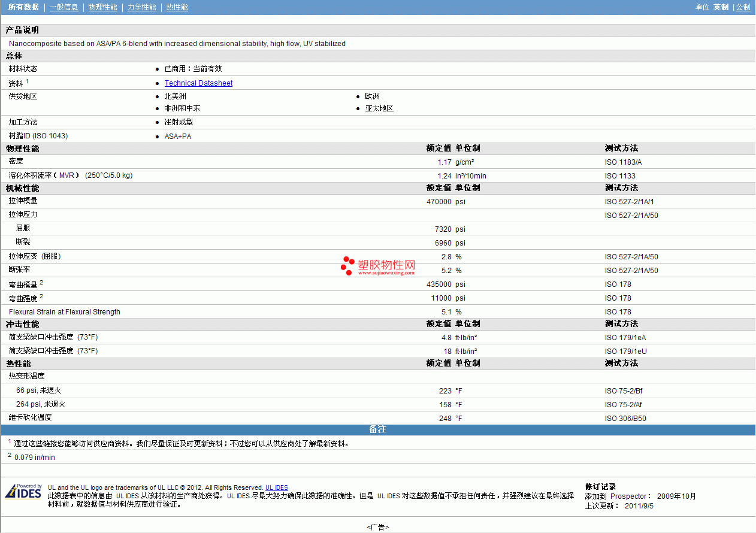The height and width of the screenshot is (533, 756).
Task: Select the 修订记录 heading
Action: tap(600, 487)
